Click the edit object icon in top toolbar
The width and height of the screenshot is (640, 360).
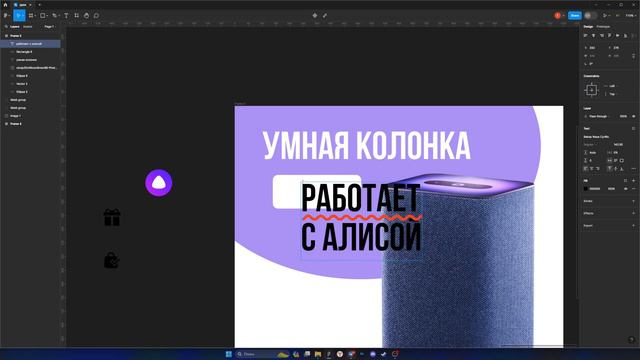325,16
